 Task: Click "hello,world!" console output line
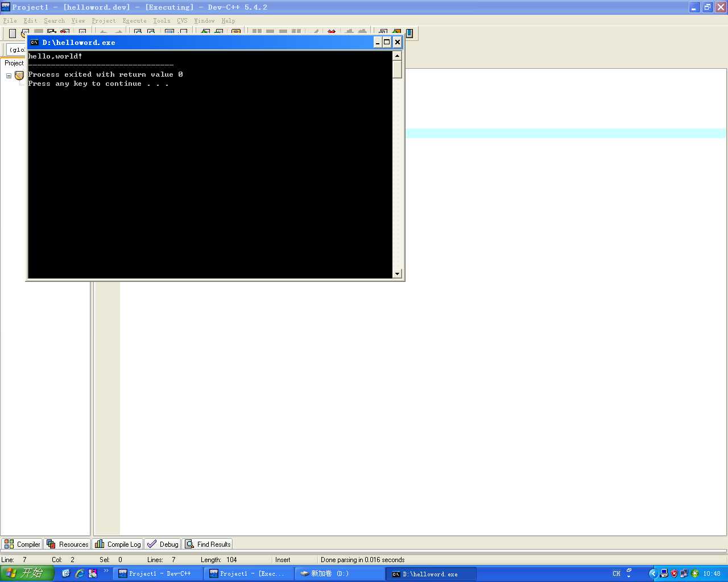click(x=55, y=56)
